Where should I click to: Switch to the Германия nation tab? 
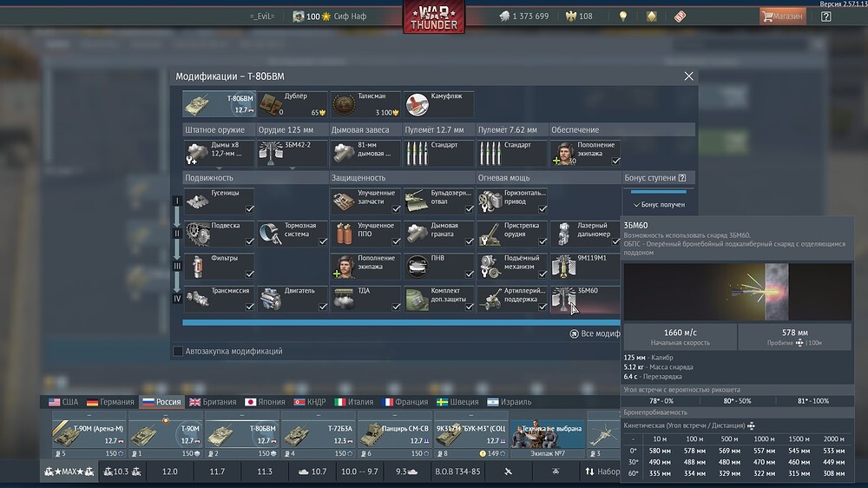[x=110, y=402]
